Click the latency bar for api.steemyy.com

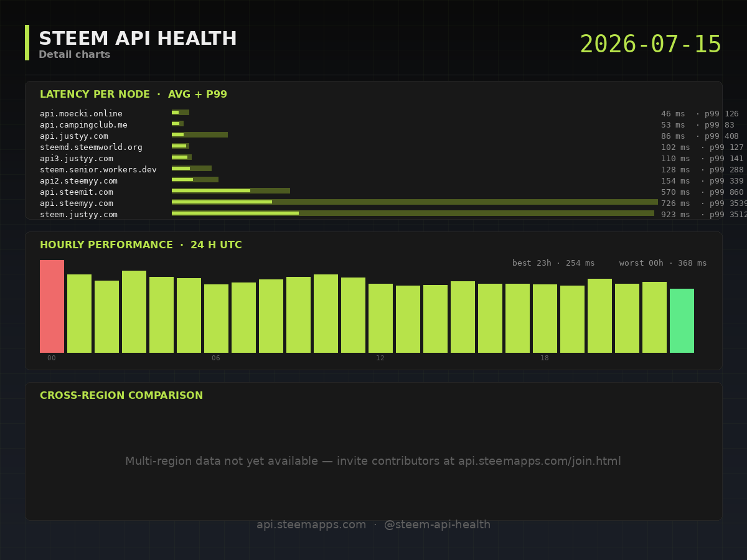(415, 202)
